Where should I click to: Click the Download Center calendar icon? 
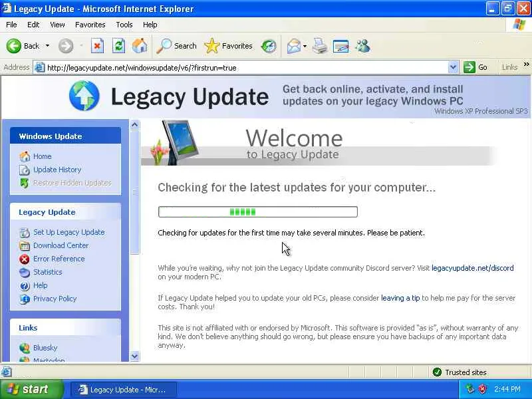pyautogui.click(x=25, y=245)
